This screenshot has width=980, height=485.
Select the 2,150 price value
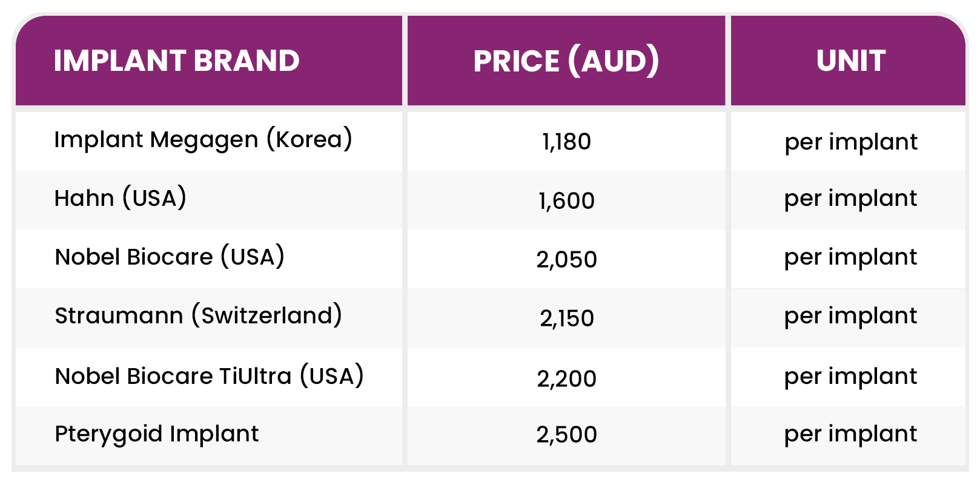(x=566, y=318)
